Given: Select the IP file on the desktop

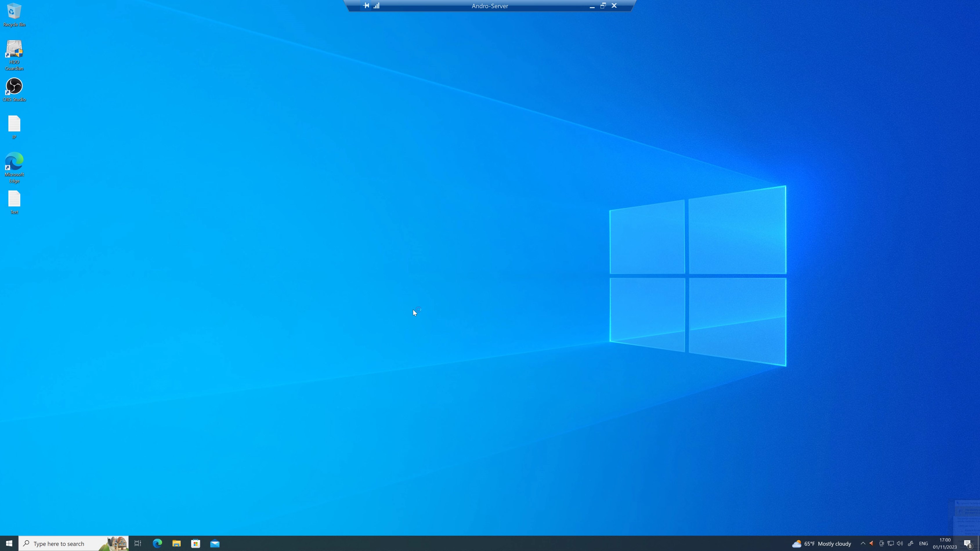Looking at the screenshot, I should tap(14, 127).
